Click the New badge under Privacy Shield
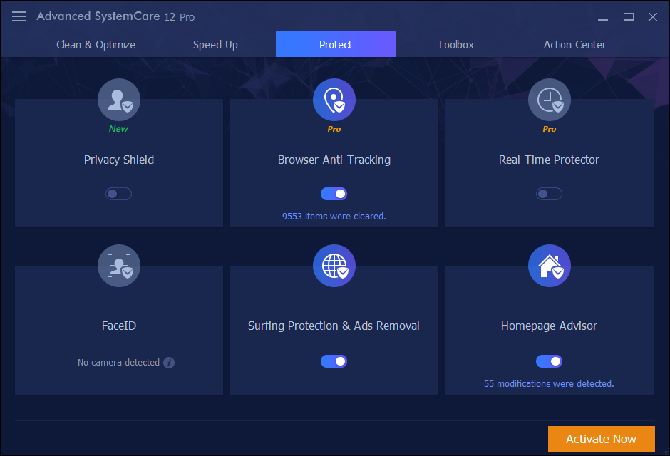 [x=118, y=129]
